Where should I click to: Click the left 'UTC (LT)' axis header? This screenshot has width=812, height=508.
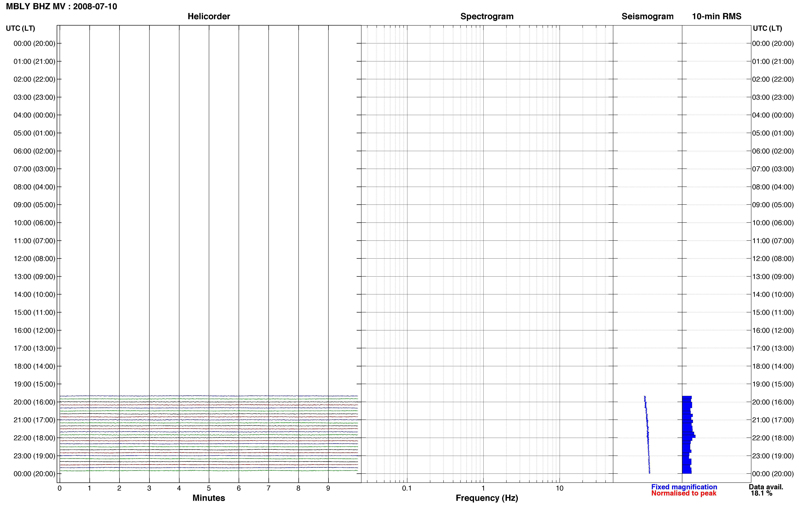point(21,28)
